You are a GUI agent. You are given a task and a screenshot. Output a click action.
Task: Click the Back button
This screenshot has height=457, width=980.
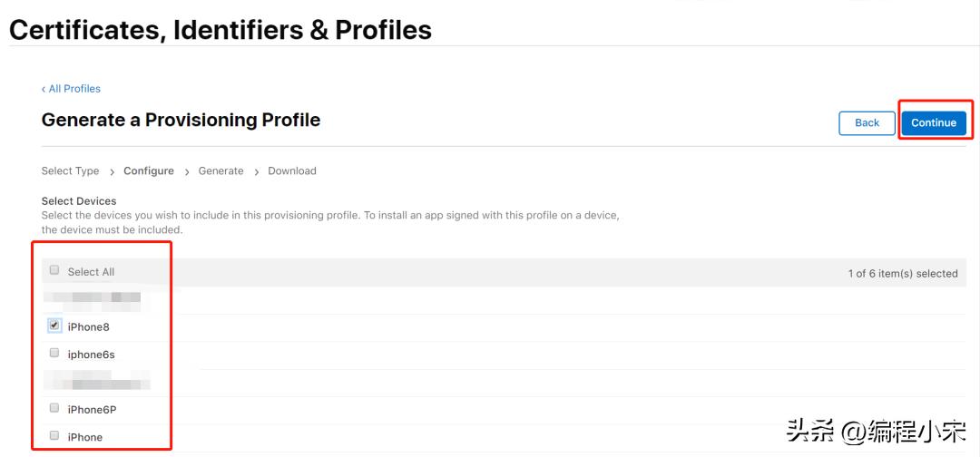coord(867,122)
